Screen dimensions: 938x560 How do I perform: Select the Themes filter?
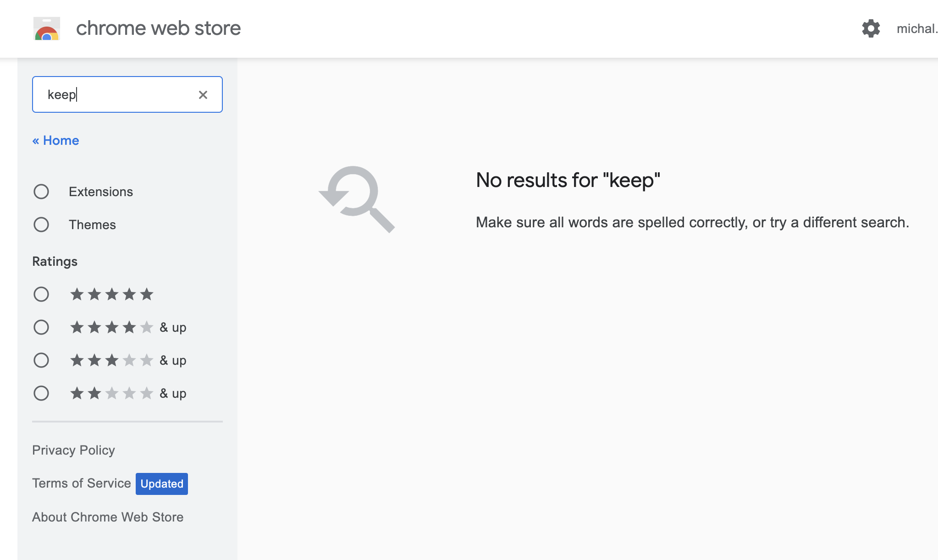(42, 225)
